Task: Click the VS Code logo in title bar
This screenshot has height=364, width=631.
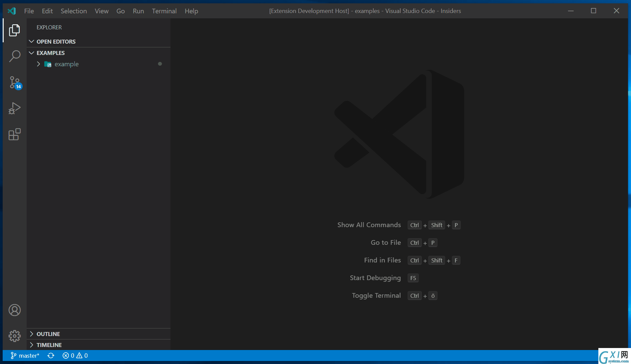Action: click(12, 11)
